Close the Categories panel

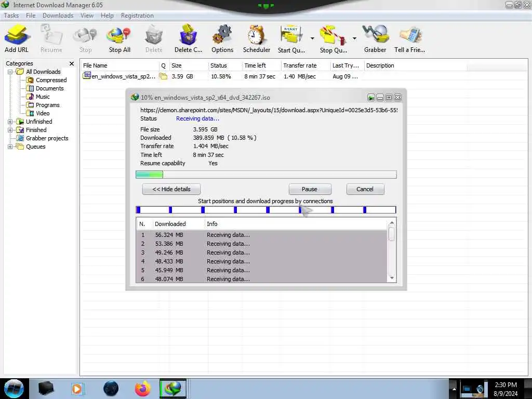(x=71, y=63)
